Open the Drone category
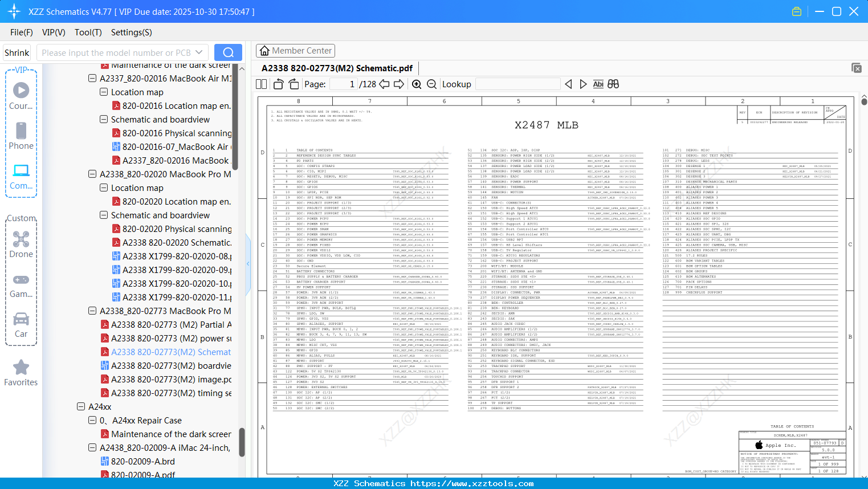 click(x=21, y=244)
